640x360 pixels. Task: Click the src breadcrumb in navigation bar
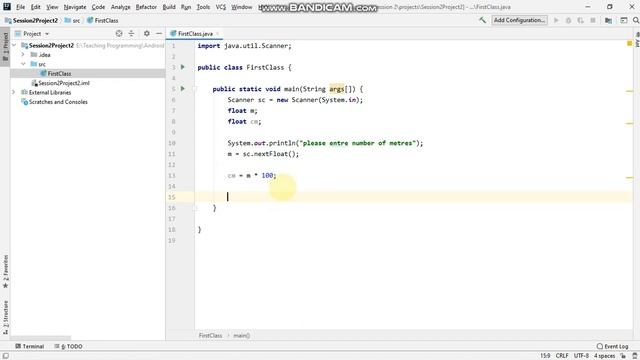pyautogui.click(x=73, y=20)
